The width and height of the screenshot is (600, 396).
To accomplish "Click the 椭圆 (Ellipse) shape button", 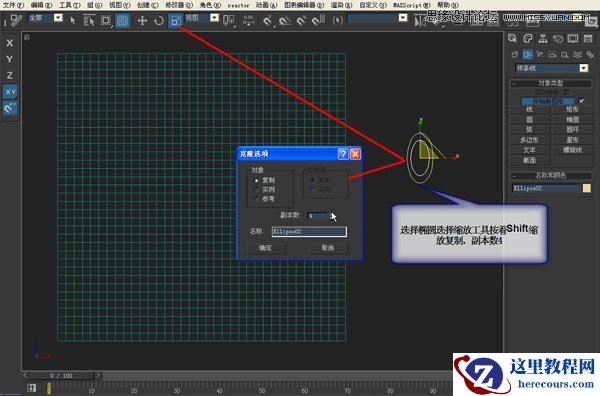I will coord(572,120).
